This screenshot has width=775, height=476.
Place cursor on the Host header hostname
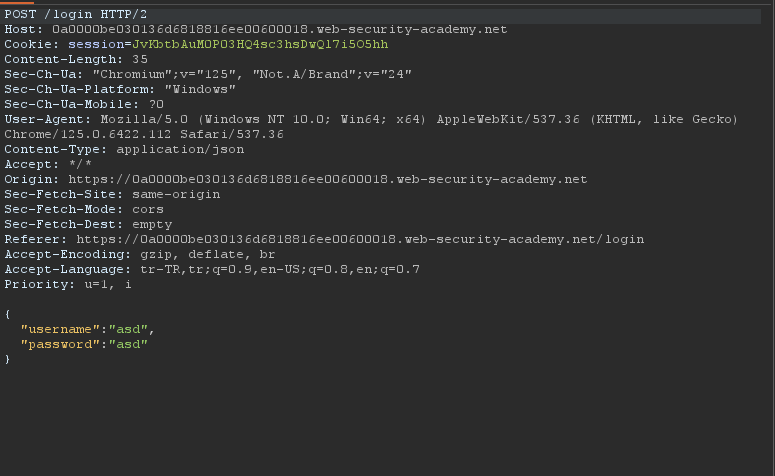280,30
